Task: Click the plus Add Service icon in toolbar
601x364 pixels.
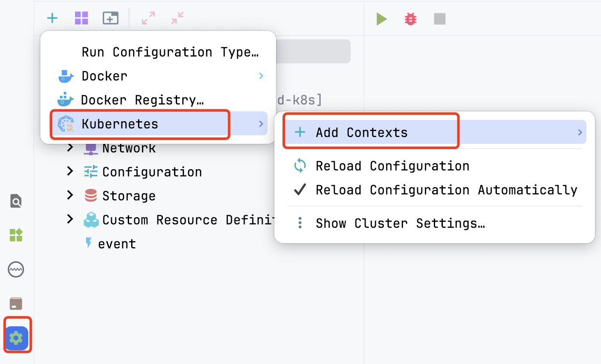Action: (x=52, y=18)
